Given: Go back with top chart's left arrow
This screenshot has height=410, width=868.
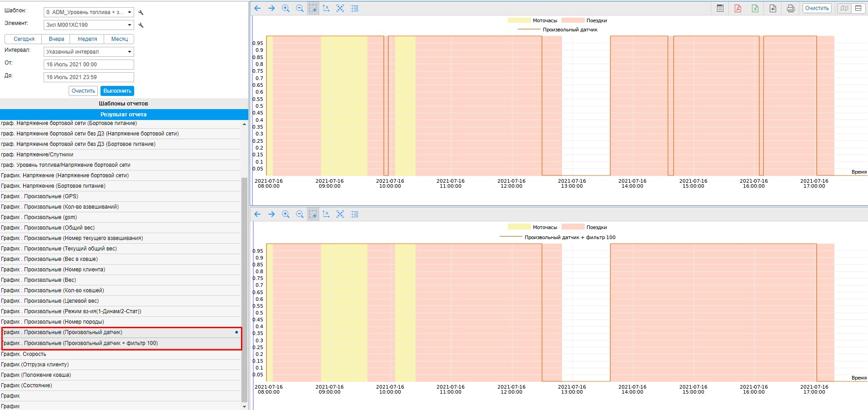Looking at the screenshot, I should coord(257,8).
